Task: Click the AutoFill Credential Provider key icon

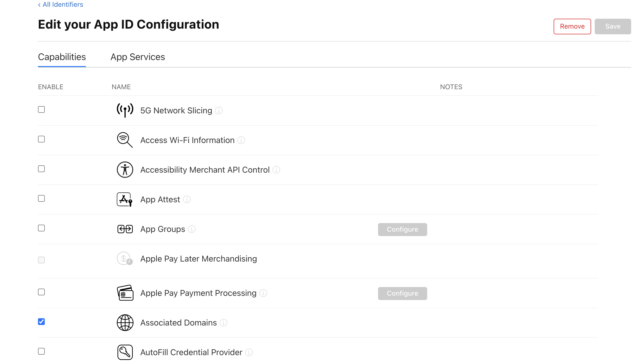Action: 125,352
